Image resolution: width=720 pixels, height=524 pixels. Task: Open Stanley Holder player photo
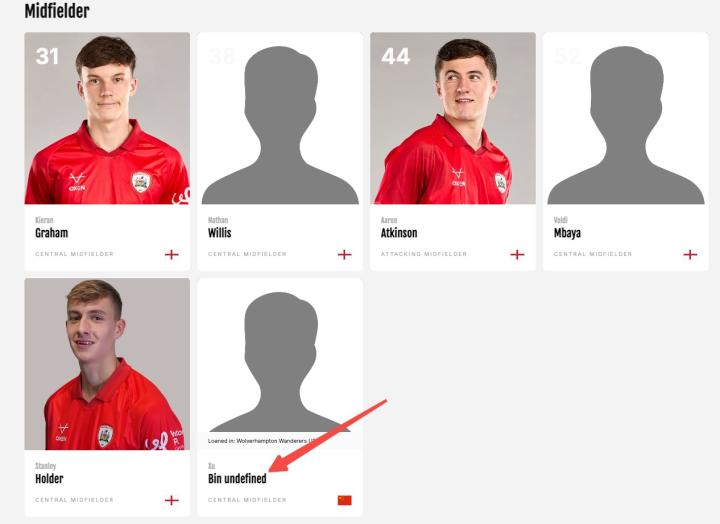[107, 364]
